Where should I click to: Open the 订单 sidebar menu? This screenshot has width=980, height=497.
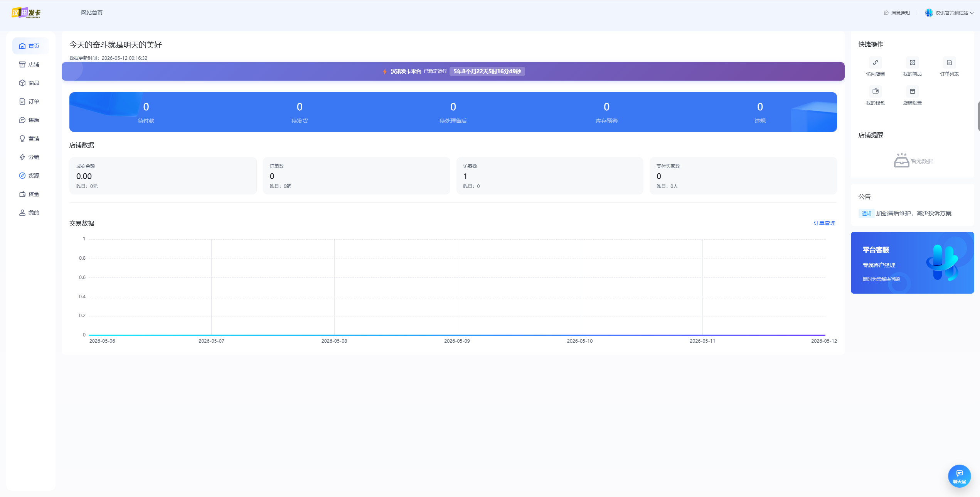[30, 101]
